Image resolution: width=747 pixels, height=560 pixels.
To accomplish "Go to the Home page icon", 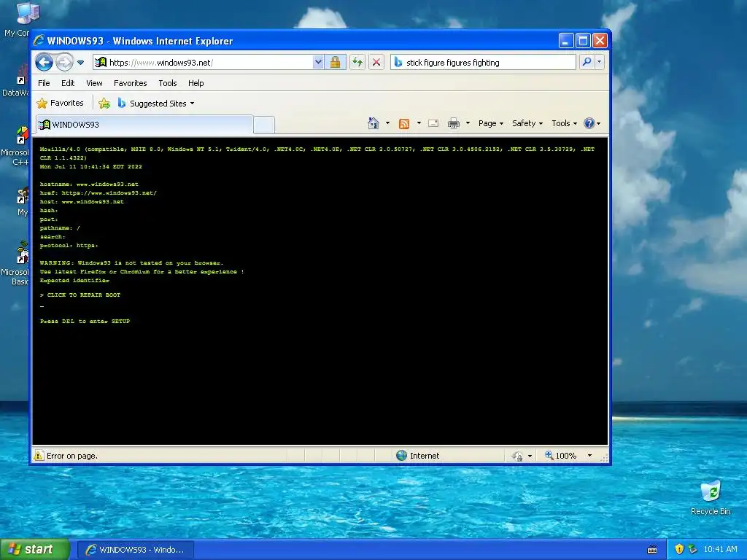I will (373, 123).
